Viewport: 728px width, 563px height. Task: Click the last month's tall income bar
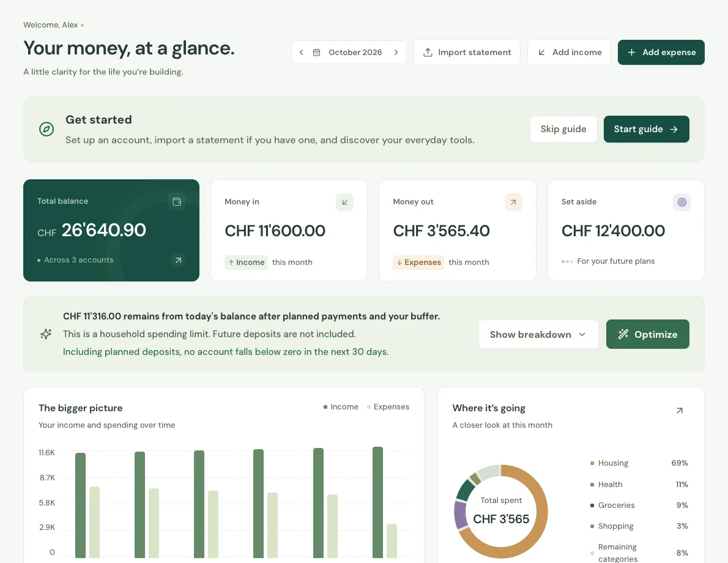click(378, 502)
